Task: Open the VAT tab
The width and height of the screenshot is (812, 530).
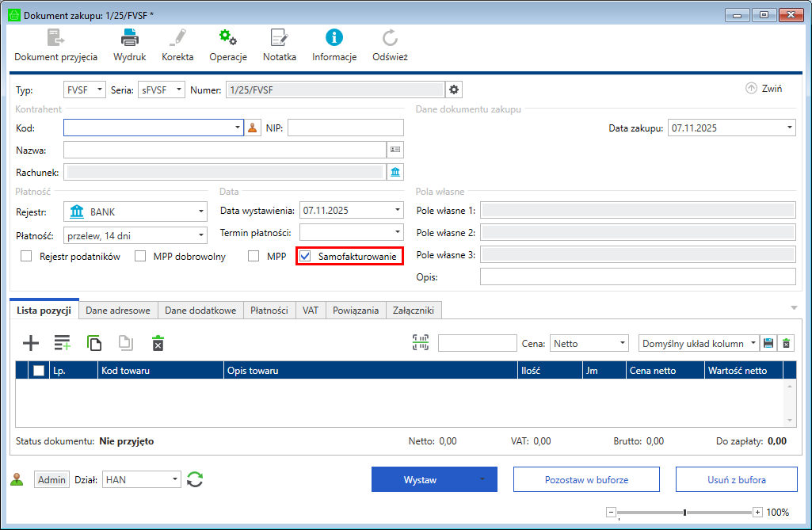Action: [x=310, y=311]
